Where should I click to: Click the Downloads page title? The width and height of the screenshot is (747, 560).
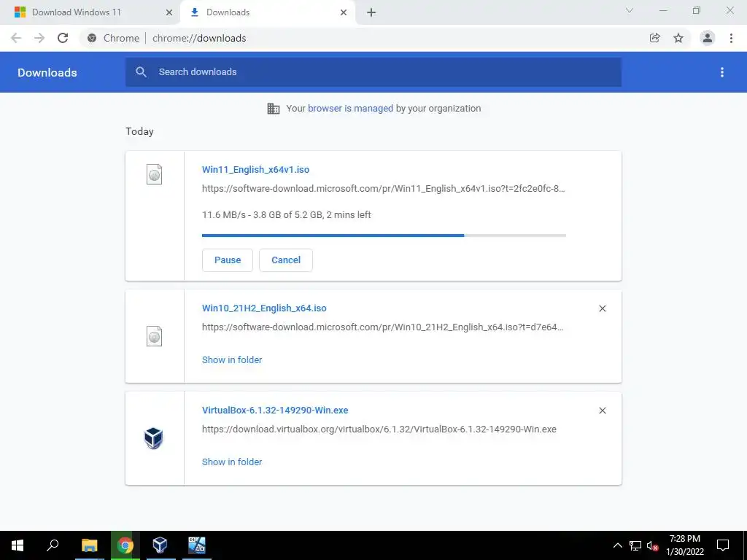[x=47, y=72]
